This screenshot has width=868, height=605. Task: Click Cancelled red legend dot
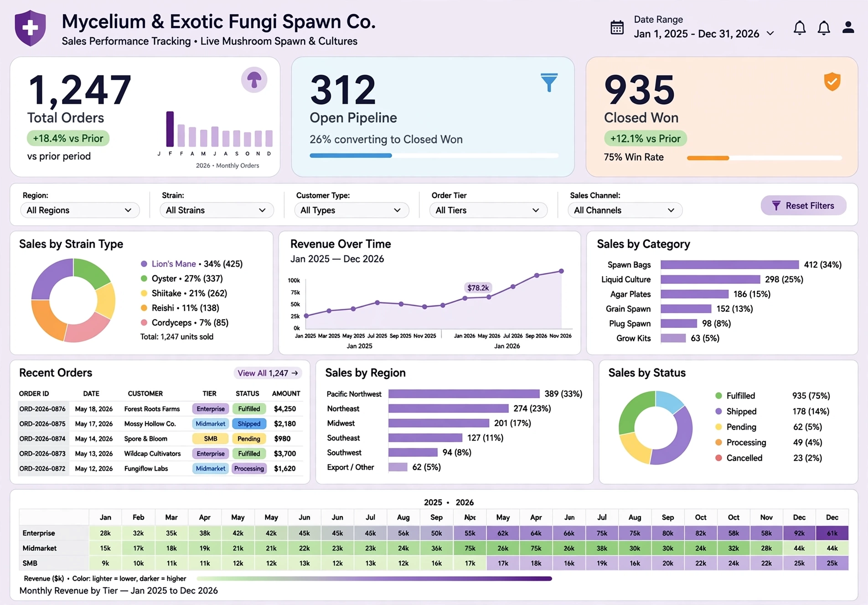[718, 458]
